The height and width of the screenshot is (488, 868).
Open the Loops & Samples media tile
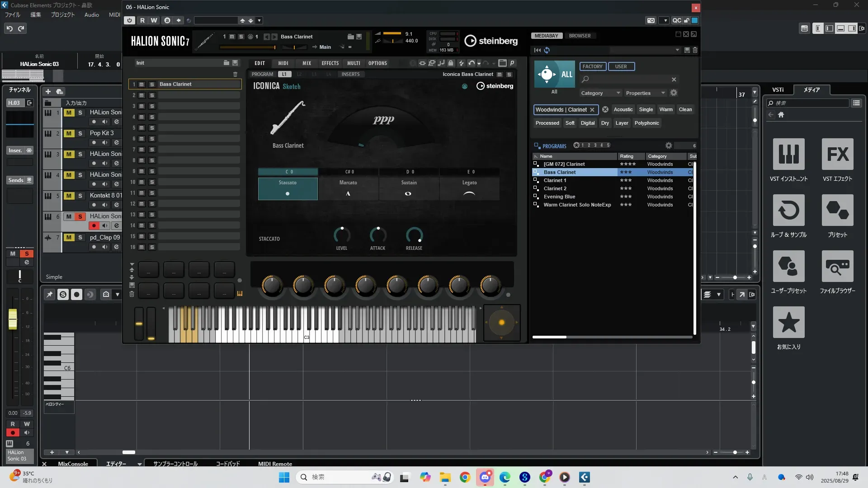pyautogui.click(x=788, y=211)
